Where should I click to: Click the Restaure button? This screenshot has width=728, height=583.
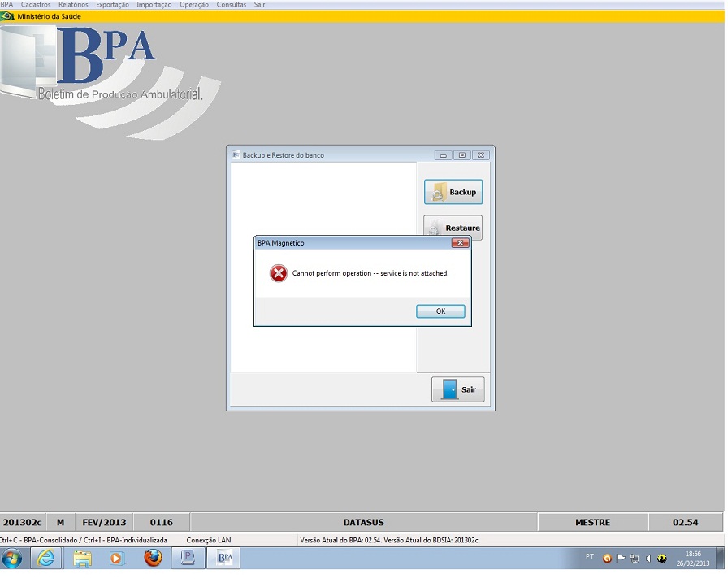(x=453, y=227)
